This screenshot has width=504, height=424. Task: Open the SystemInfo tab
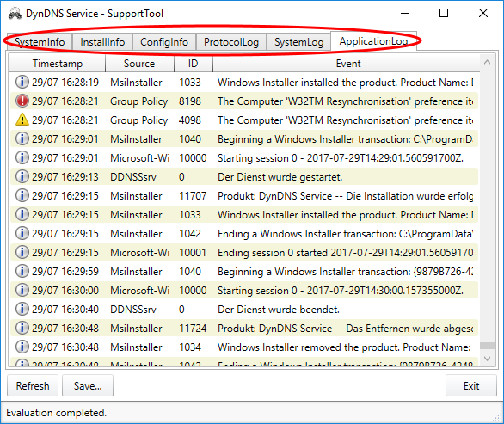(40, 42)
